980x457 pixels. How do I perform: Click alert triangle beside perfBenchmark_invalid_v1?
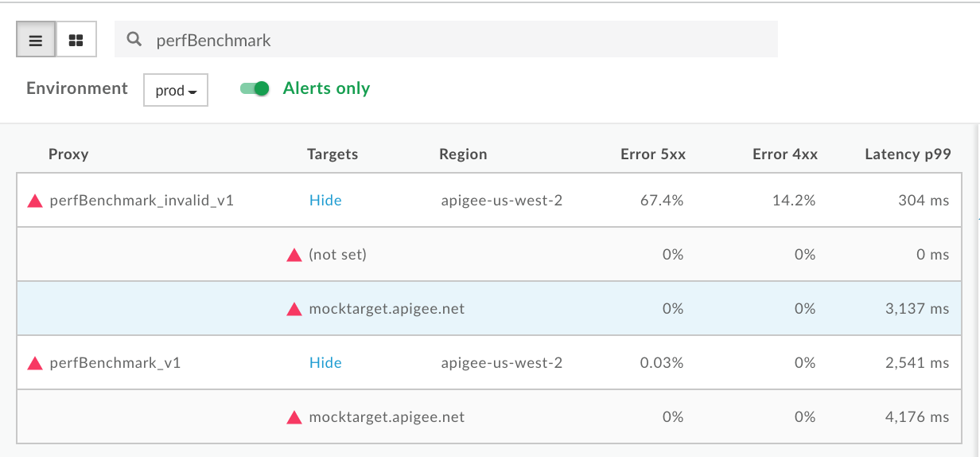(35, 201)
